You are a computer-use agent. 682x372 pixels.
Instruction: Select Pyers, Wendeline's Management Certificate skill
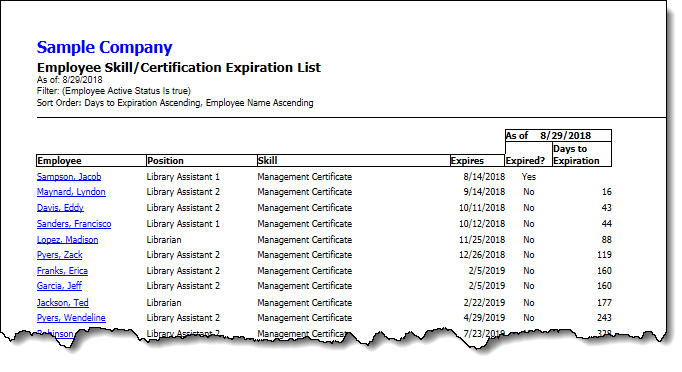[304, 318]
